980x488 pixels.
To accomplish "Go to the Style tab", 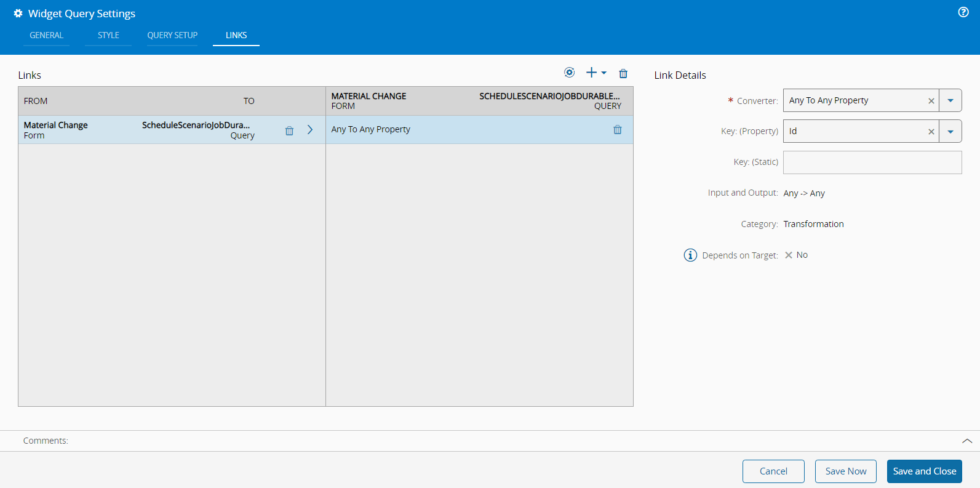I will click(x=108, y=36).
